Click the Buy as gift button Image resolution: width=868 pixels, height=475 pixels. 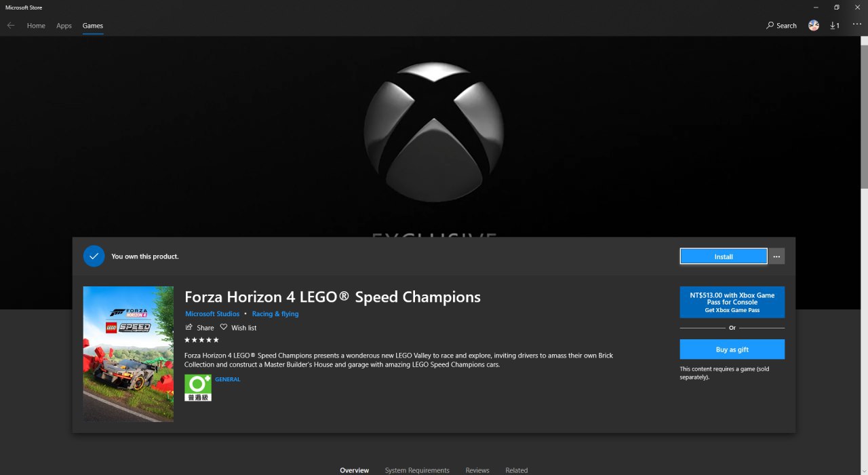click(x=732, y=349)
